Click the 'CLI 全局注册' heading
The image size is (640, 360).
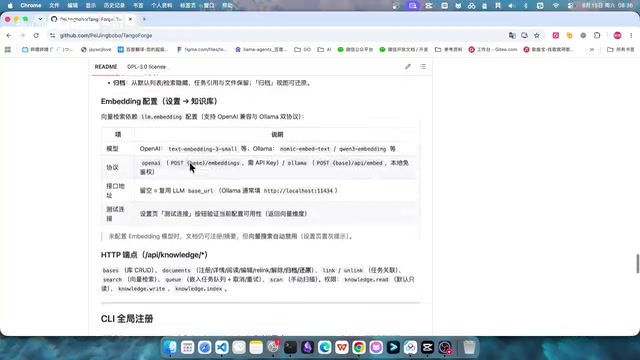127,319
